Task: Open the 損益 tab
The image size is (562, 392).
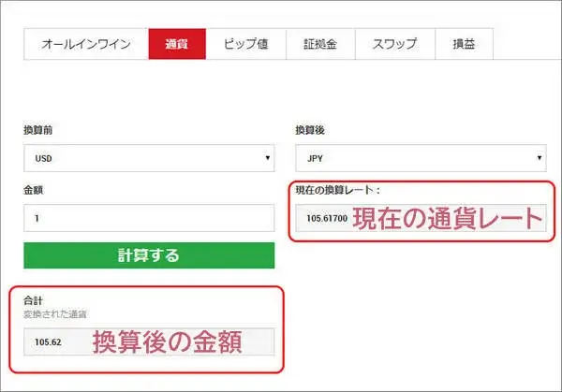Action: 465,44
